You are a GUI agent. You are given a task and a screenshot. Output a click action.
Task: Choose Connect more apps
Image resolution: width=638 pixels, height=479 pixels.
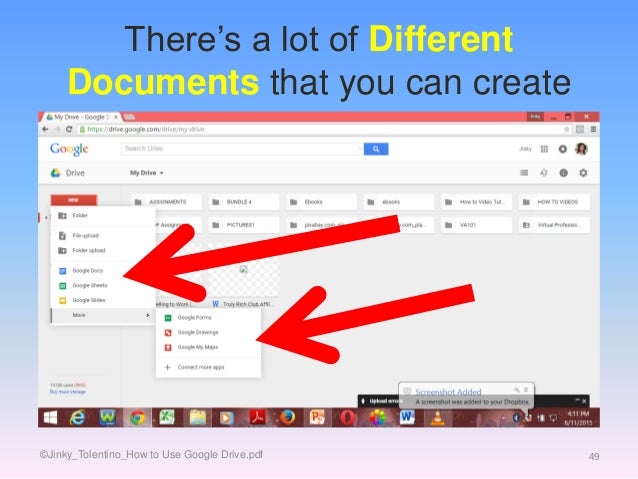click(x=208, y=367)
